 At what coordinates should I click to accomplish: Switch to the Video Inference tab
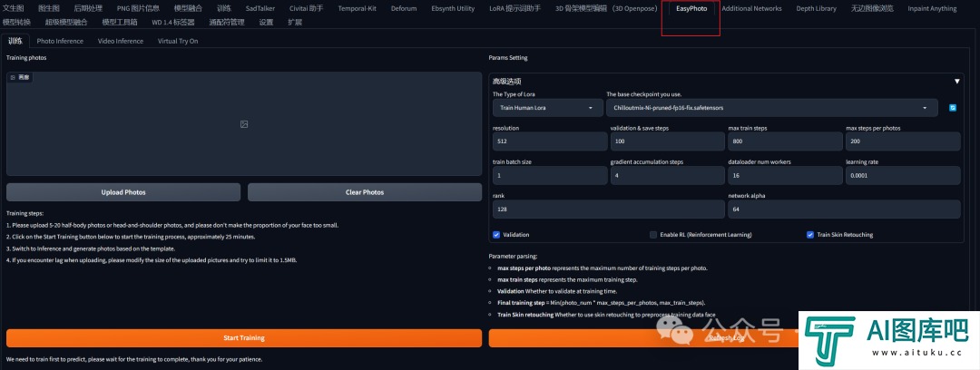[120, 41]
